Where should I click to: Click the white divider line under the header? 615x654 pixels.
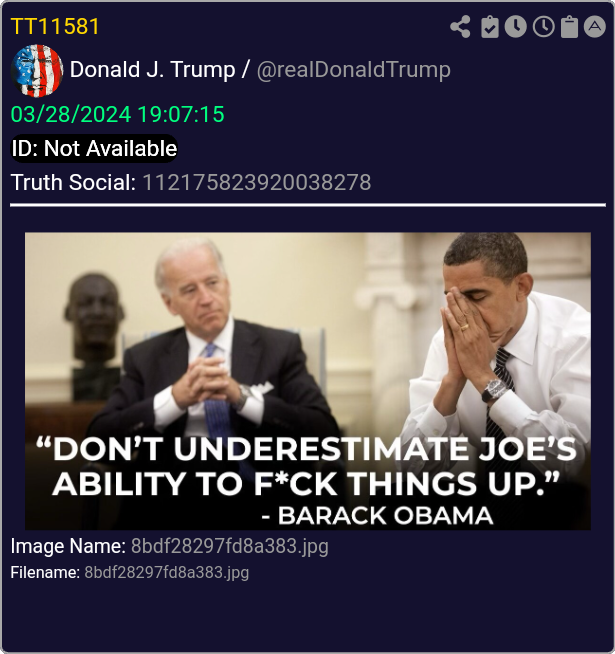[308, 205]
